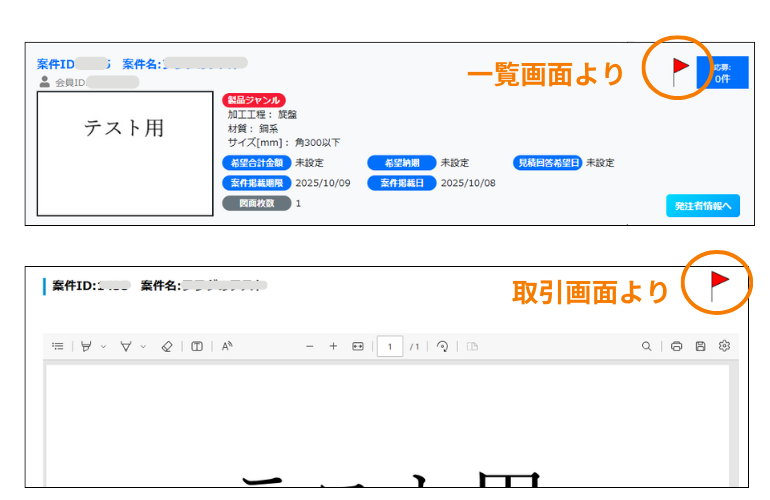
Task: Select the PDF Draw pen tool
Action: (x=126, y=346)
